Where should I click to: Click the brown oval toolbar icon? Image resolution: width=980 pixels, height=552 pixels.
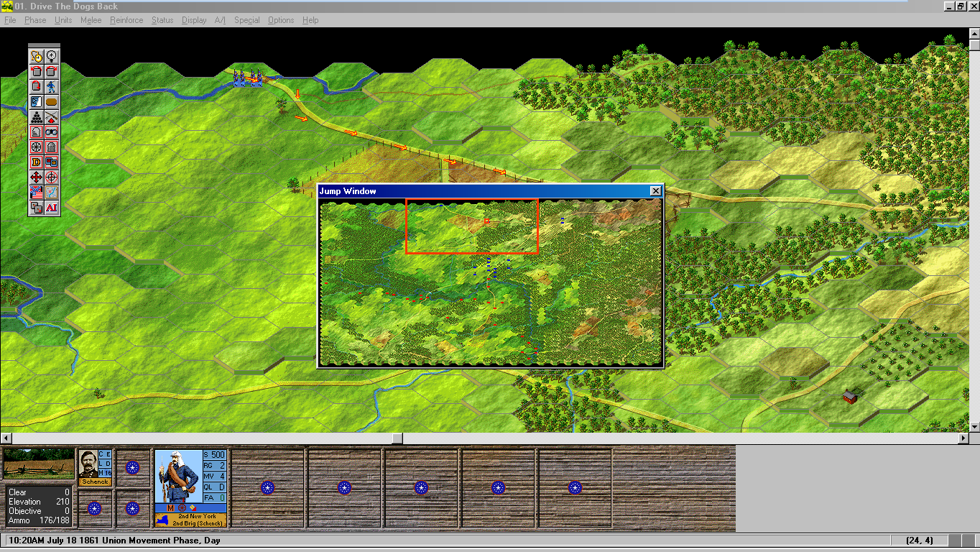click(52, 101)
